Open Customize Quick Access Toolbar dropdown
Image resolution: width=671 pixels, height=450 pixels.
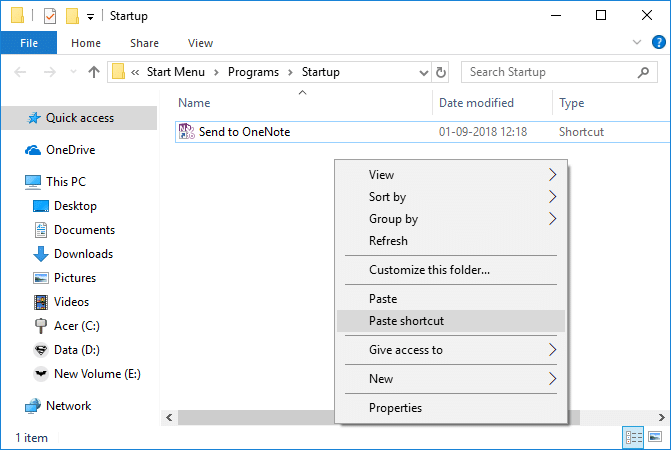[x=90, y=17]
